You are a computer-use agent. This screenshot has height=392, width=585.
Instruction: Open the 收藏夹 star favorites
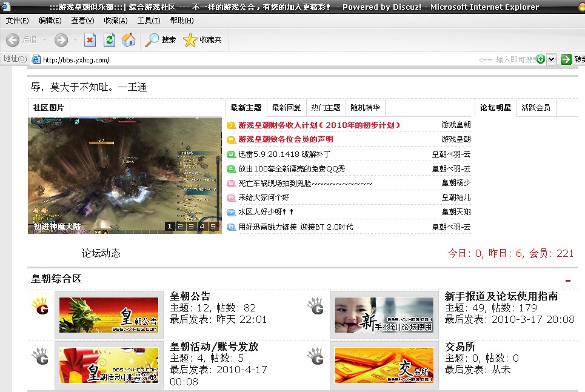(202, 40)
